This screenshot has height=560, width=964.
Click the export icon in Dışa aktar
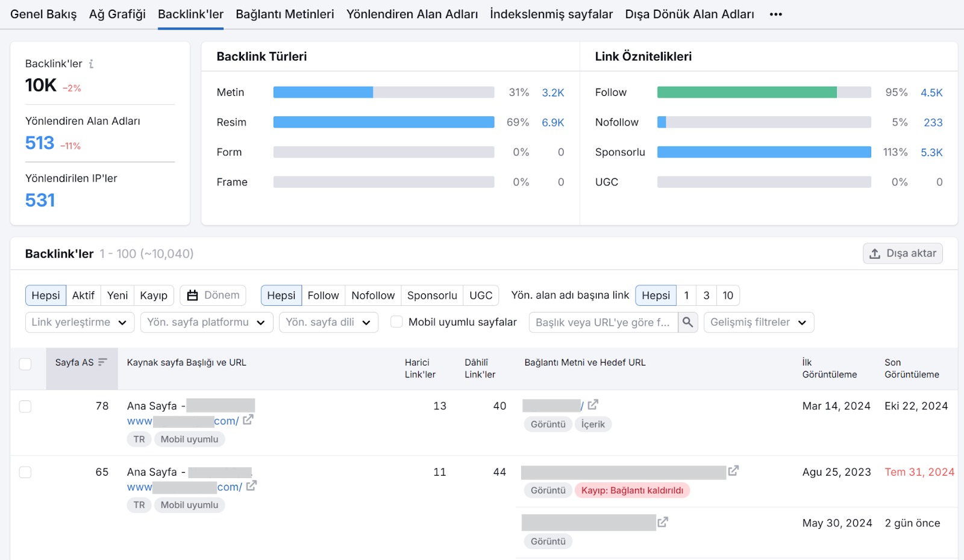(x=875, y=254)
